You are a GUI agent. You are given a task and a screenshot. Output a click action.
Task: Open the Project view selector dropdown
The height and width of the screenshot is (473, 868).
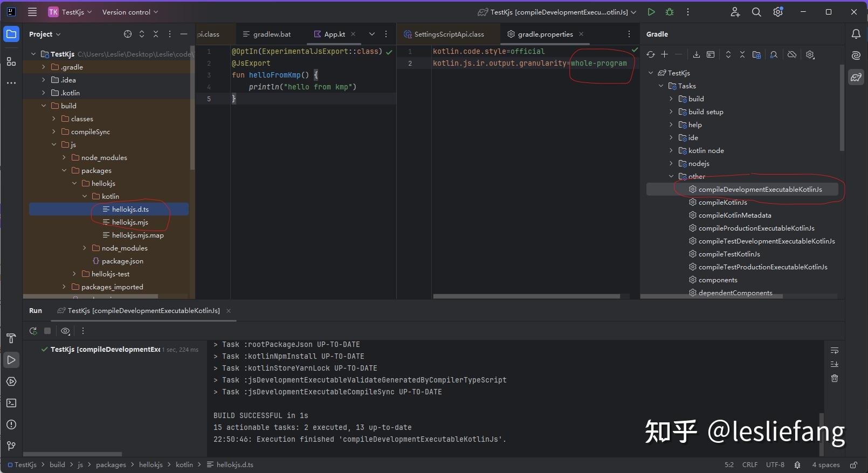pyautogui.click(x=45, y=34)
